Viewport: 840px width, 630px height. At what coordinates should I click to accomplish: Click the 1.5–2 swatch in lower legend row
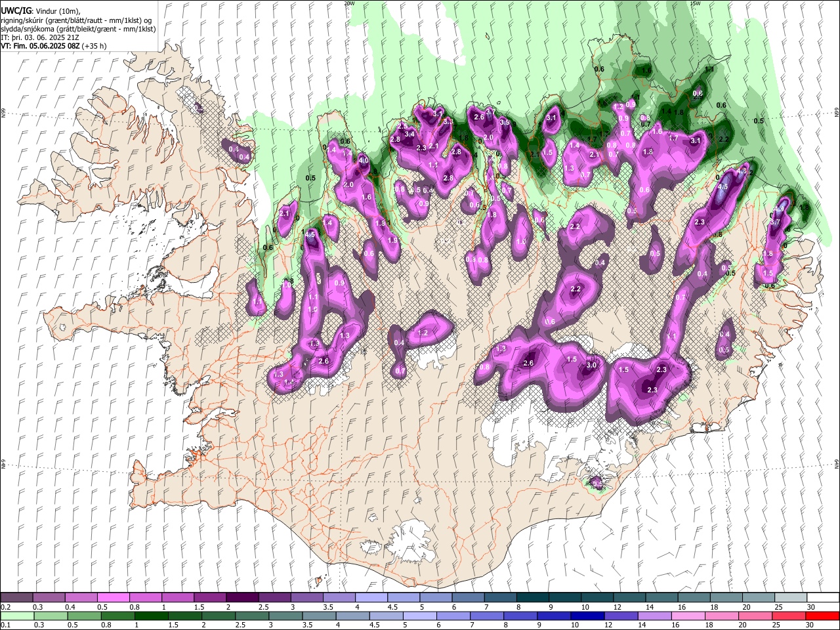184,616
